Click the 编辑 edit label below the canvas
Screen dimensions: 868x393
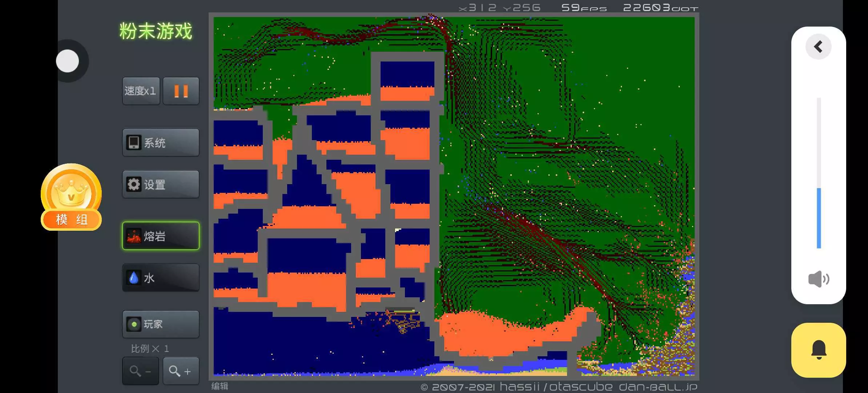pyautogui.click(x=220, y=386)
